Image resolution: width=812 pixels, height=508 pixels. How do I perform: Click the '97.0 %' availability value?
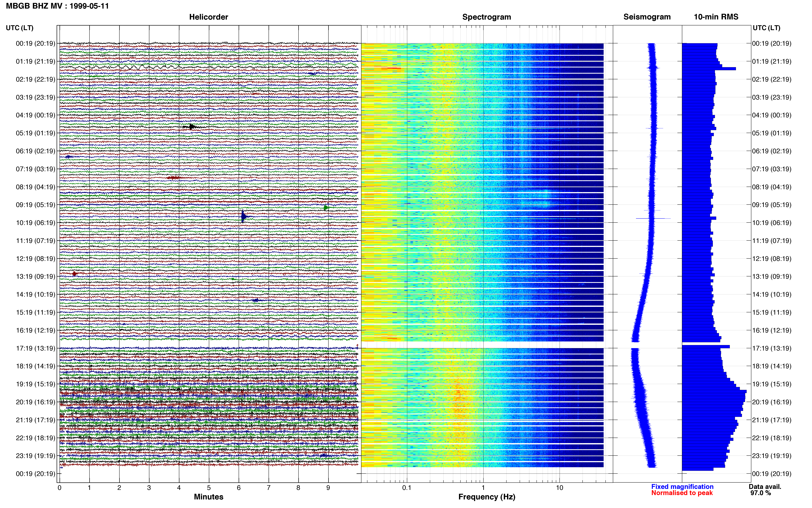point(761,493)
